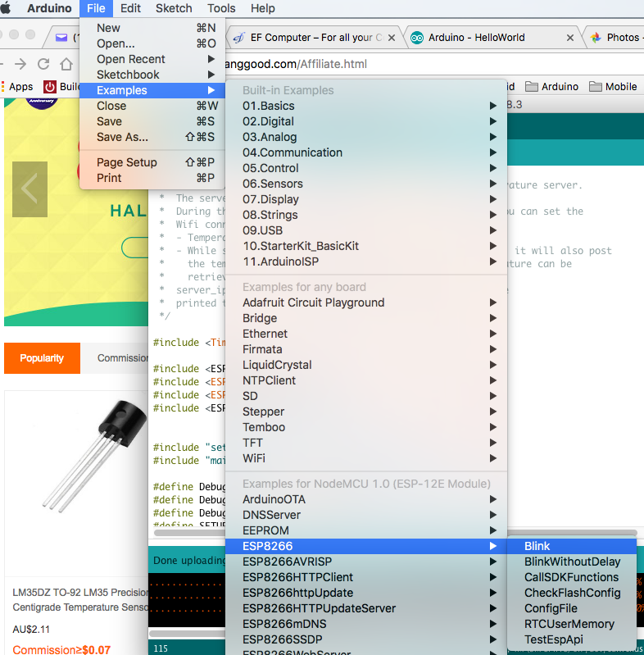Viewport: 644px width, 655px height.
Task: Expand the Open Recent submenu
Action: pyautogui.click(x=152, y=59)
